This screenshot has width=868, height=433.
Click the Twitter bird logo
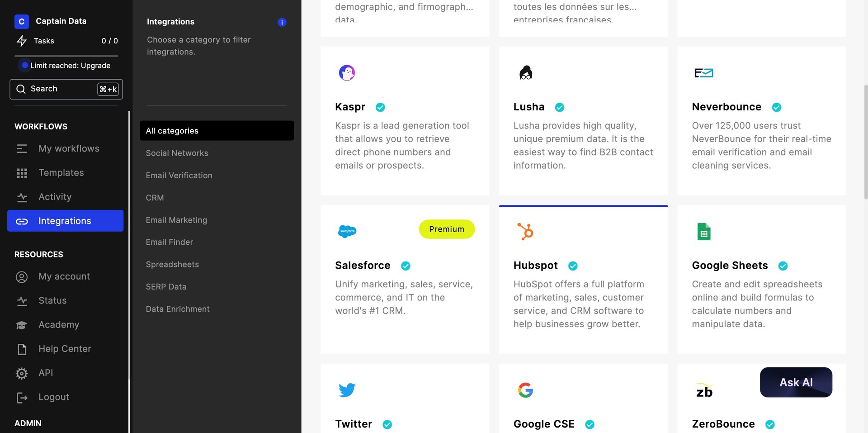pos(347,390)
